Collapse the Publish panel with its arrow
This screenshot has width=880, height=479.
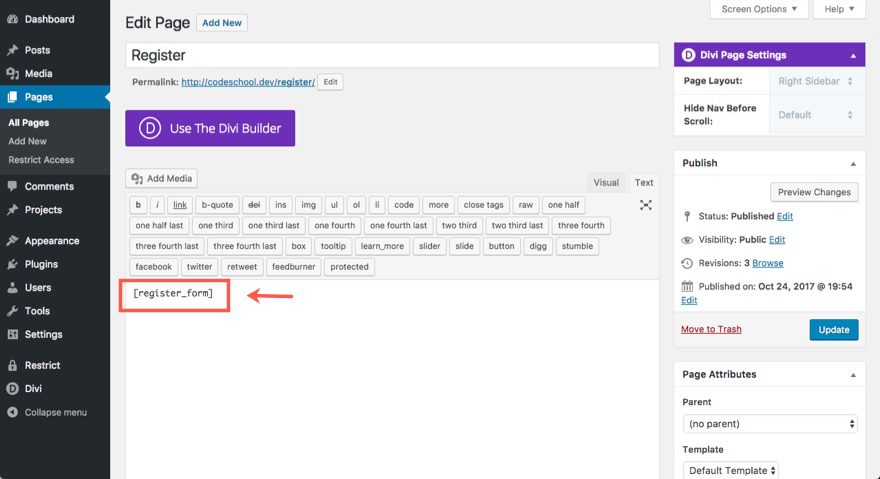point(853,163)
